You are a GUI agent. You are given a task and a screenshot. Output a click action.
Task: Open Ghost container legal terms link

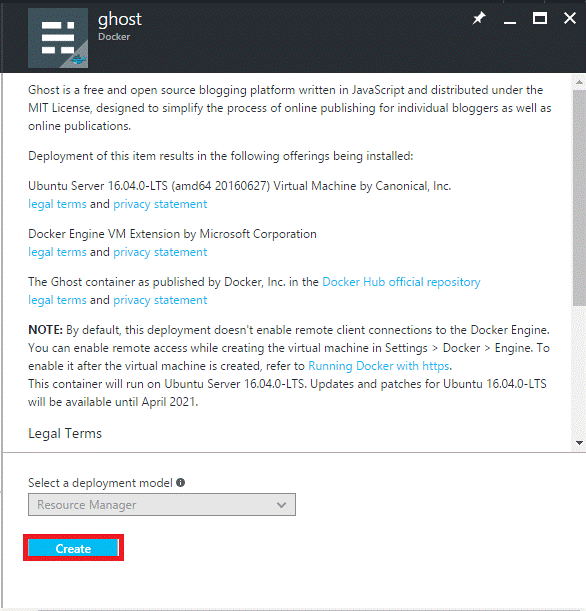pyautogui.click(x=57, y=300)
